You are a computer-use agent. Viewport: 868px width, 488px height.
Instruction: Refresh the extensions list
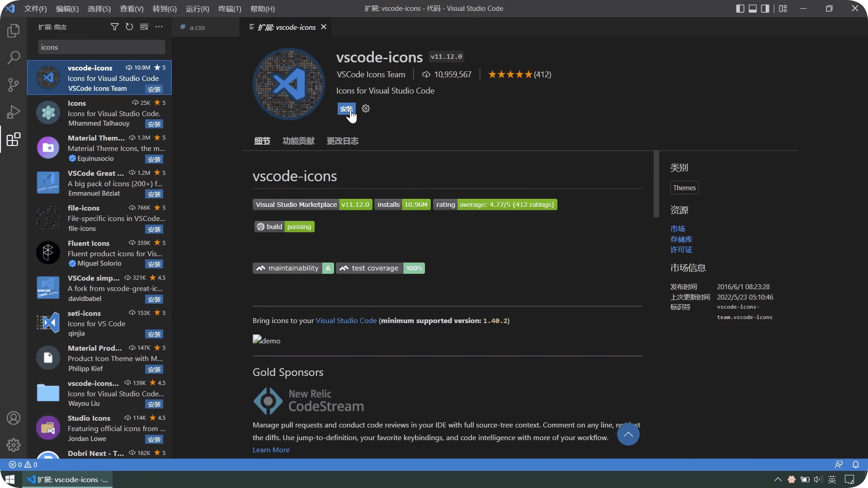click(129, 27)
